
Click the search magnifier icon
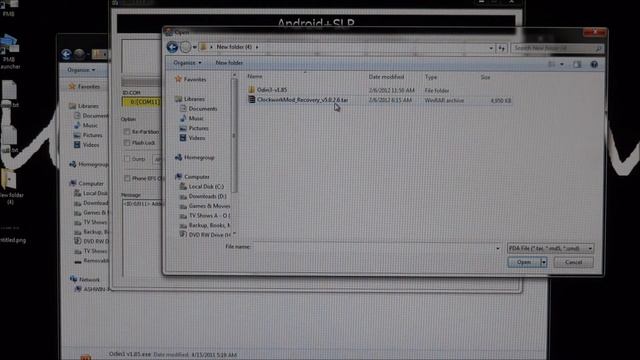coord(598,49)
